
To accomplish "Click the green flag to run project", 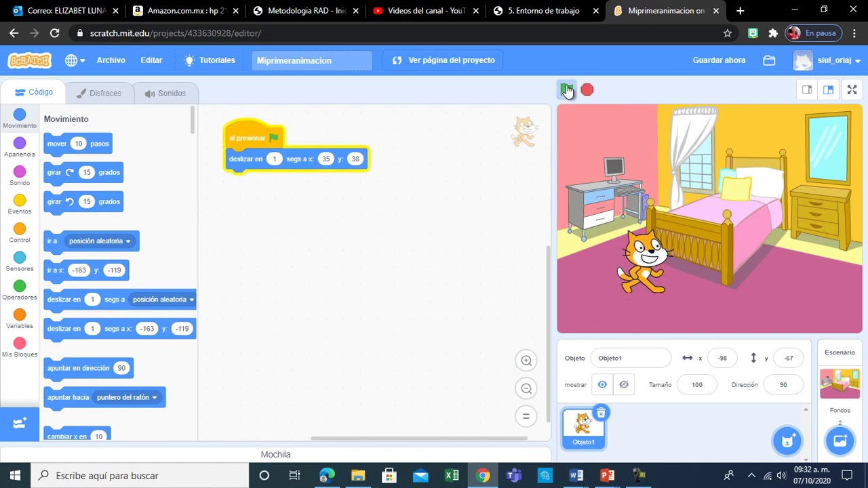I will [566, 89].
